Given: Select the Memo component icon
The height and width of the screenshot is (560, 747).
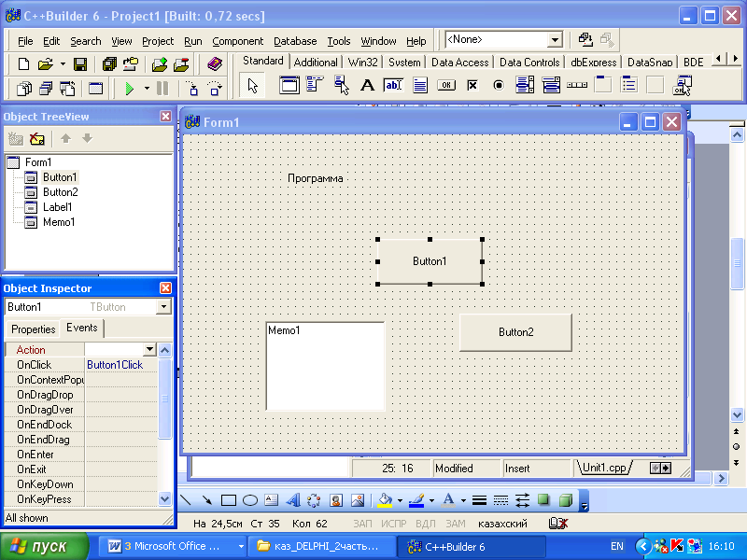Looking at the screenshot, I should (x=419, y=85).
